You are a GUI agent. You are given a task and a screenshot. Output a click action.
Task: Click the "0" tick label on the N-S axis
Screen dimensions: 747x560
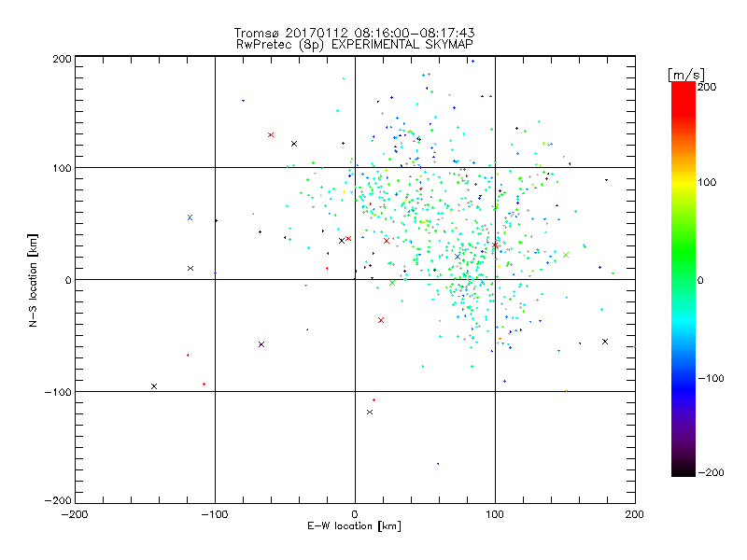coord(68,280)
